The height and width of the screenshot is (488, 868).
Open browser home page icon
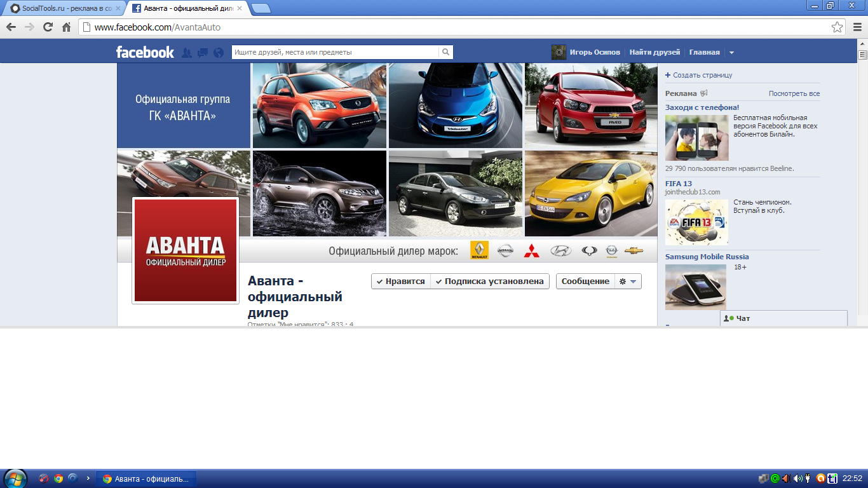[66, 27]
